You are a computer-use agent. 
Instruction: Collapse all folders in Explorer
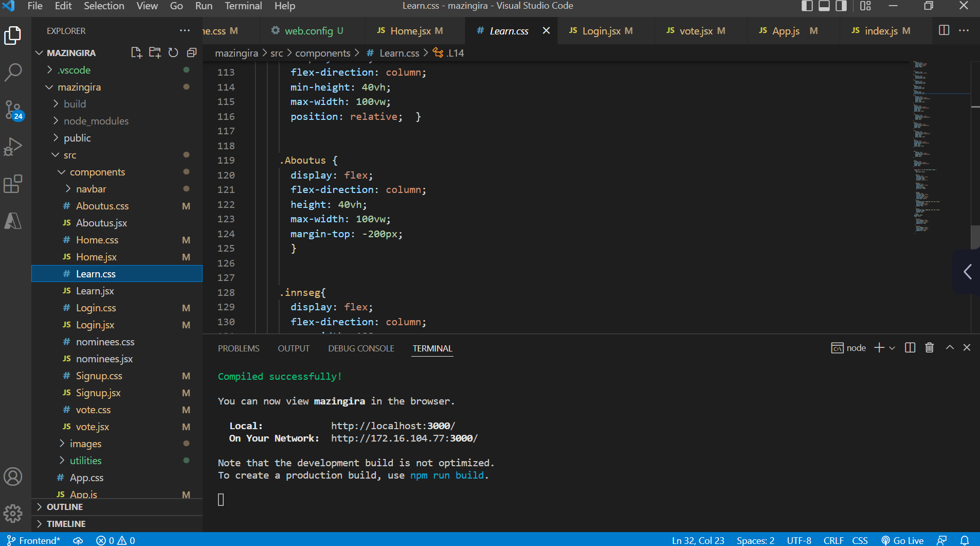click(192, 52)
